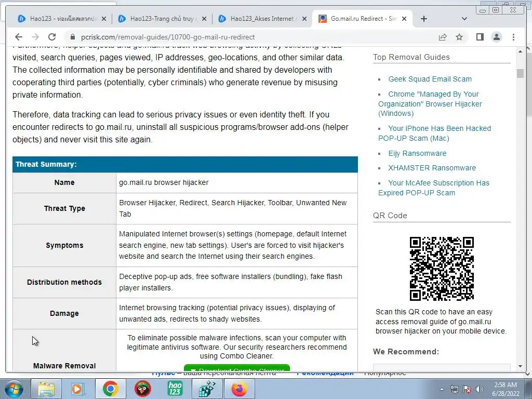The height and width of the screenshot is (399, 532).
Task: Close the Hao123_Akses Internet tab
Action: tap(304, 19)
